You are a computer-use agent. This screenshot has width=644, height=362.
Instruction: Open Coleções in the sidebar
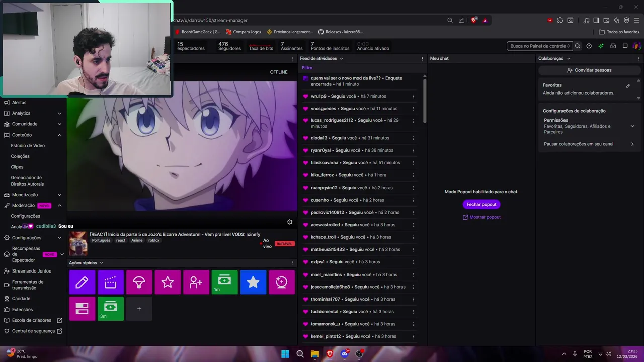pyautogui.click(x=20, y=156)
